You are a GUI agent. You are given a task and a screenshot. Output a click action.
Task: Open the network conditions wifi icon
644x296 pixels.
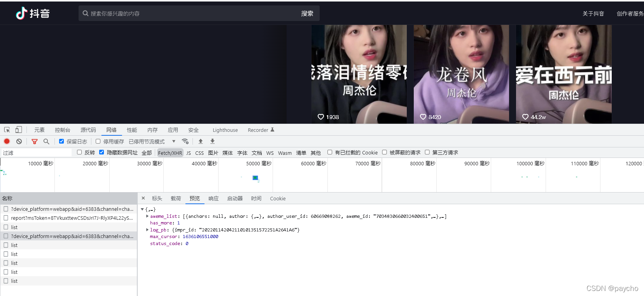point(185,141)
